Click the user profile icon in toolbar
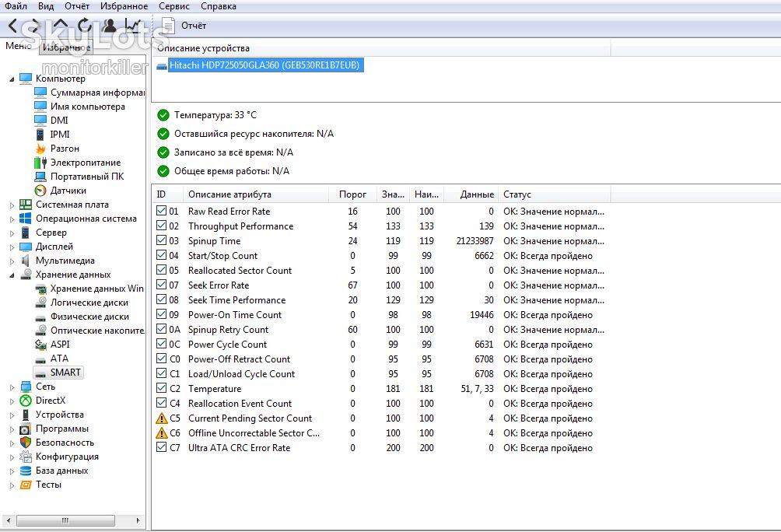 109,26
